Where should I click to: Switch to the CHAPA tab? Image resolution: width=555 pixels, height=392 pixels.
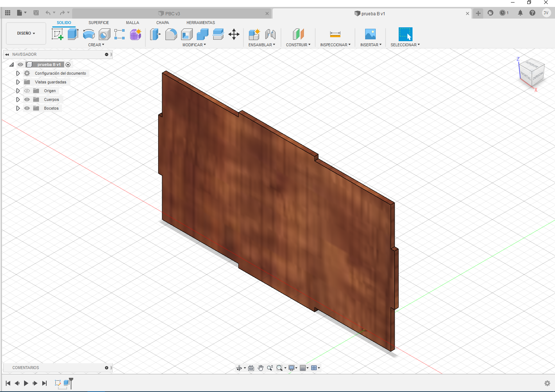point(163,23)
